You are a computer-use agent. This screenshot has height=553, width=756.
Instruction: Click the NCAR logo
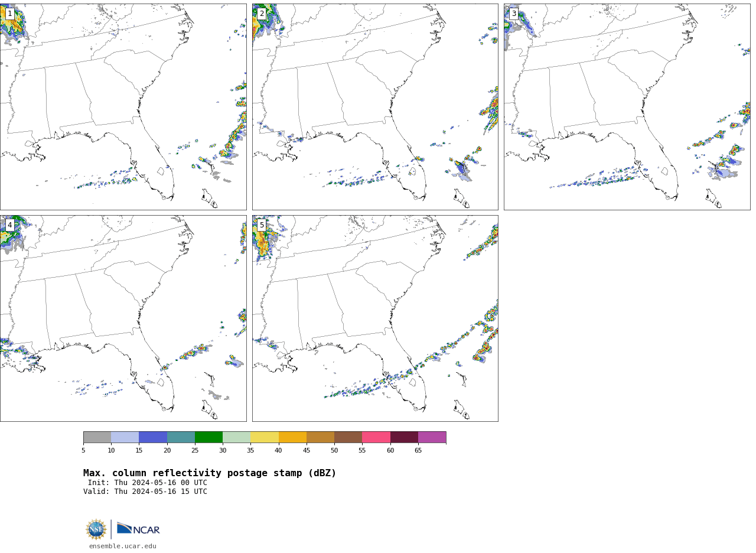click(x=138, y=529)
